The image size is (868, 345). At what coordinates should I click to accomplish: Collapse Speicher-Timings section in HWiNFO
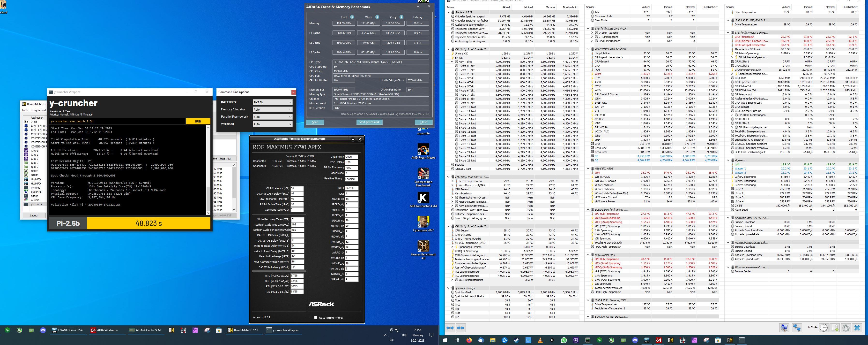448,288
